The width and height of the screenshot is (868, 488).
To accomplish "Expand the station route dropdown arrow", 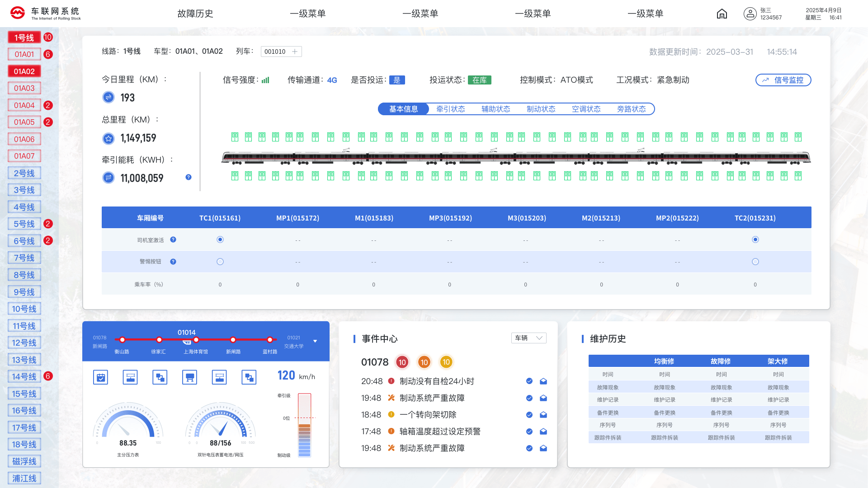I will pyautogui.click(x=315, y=341).
